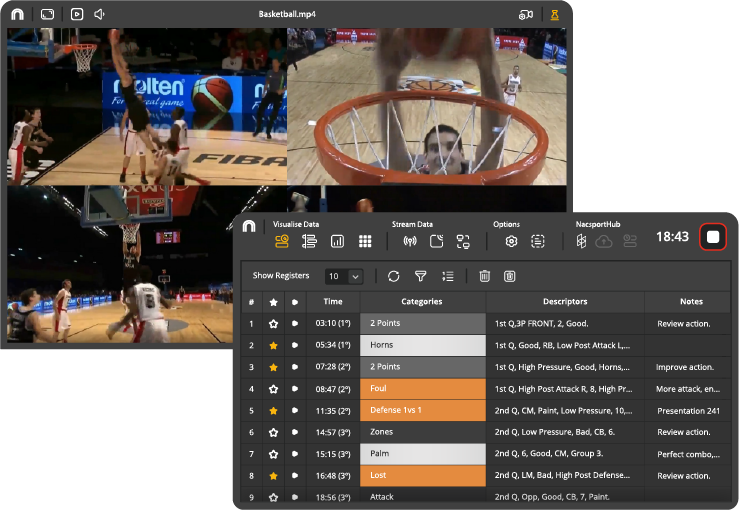
Task: Mute the video with speaker icon
Action: (100, 15)
